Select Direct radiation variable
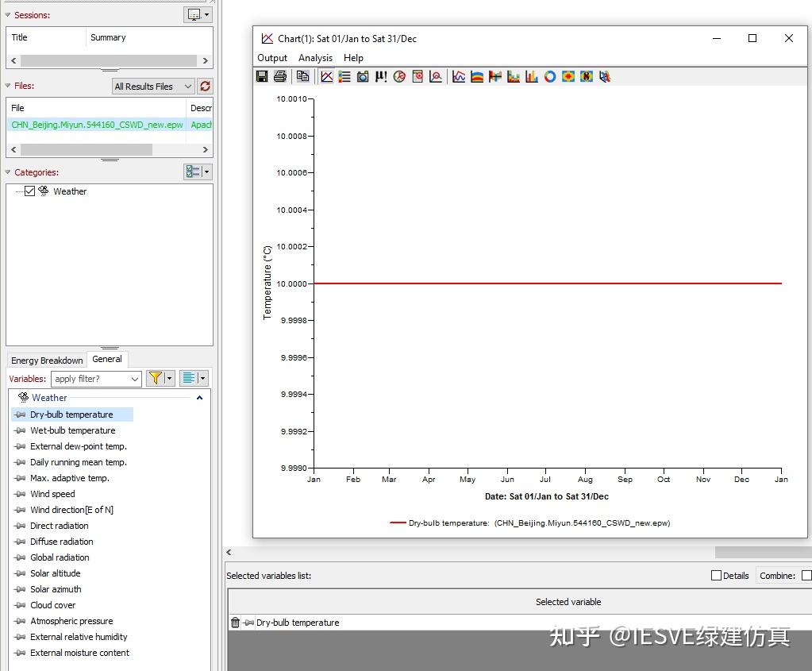The width and height of the screenshot is (812, 671). point(59,526)
